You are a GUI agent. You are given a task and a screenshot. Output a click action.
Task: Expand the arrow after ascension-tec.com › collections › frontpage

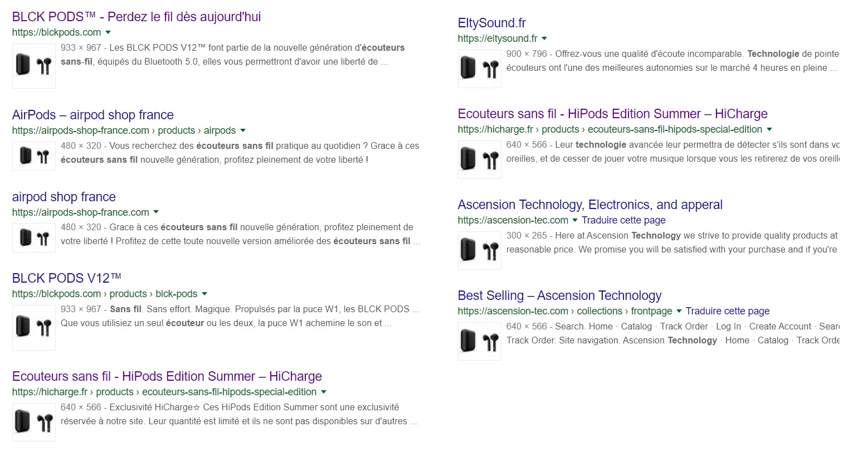pos(679,311)
